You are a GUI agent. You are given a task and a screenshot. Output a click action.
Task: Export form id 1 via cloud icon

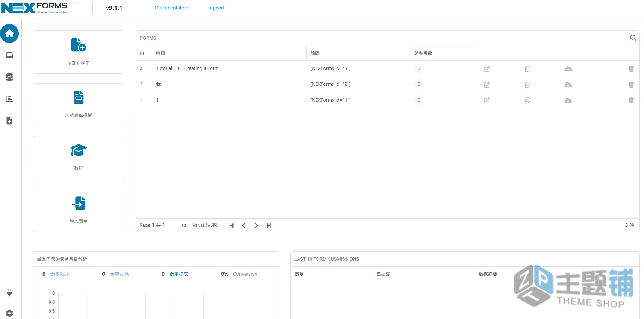(568, 100)
